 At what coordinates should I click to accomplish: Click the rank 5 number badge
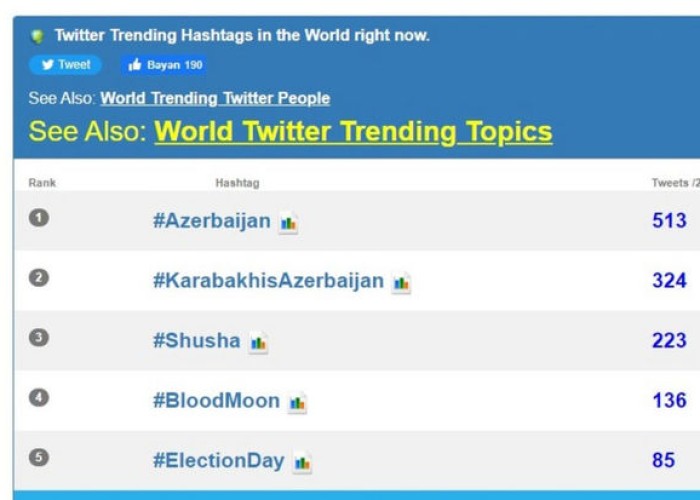click(x=39, y=457)
